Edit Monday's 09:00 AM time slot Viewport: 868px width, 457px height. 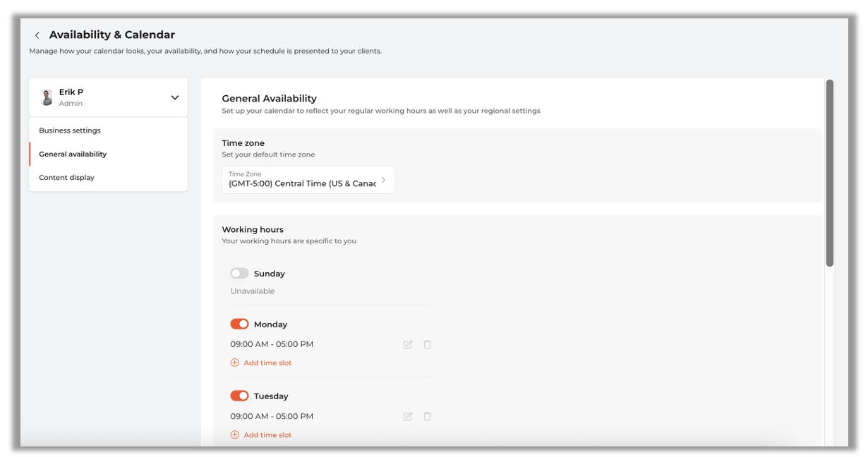408,345
